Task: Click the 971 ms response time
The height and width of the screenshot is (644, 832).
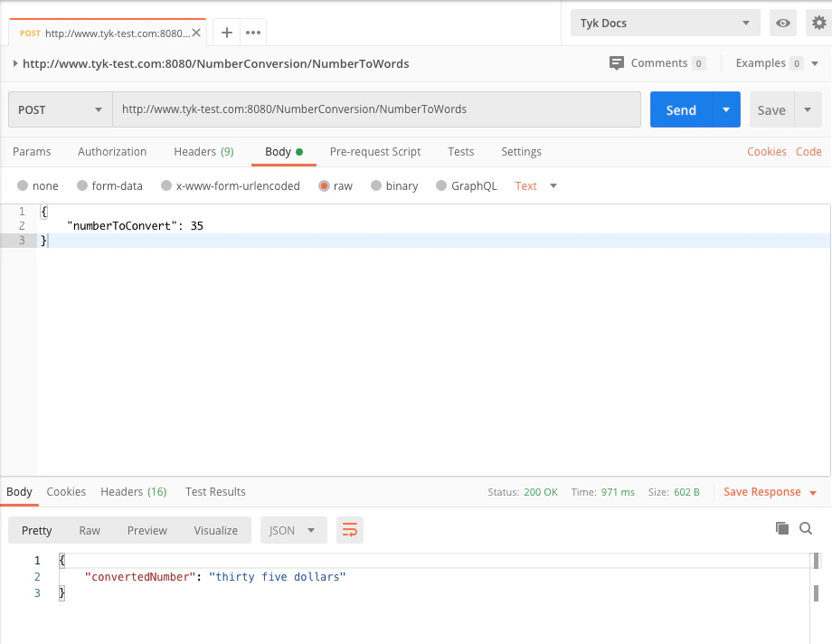Action: coord(618,492)
